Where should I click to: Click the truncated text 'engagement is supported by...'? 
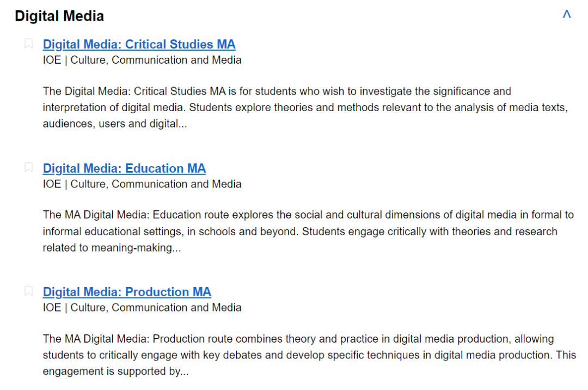click(115, 372)
